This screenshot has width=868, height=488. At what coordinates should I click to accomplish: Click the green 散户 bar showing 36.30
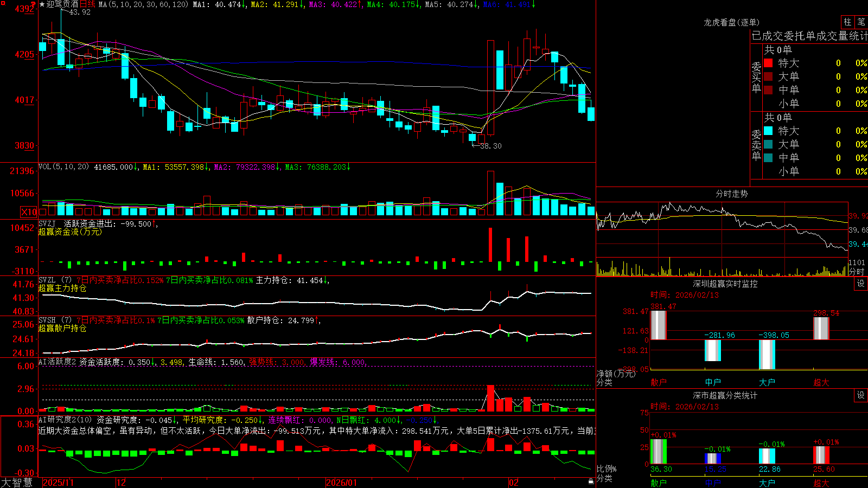click(658, 452)
